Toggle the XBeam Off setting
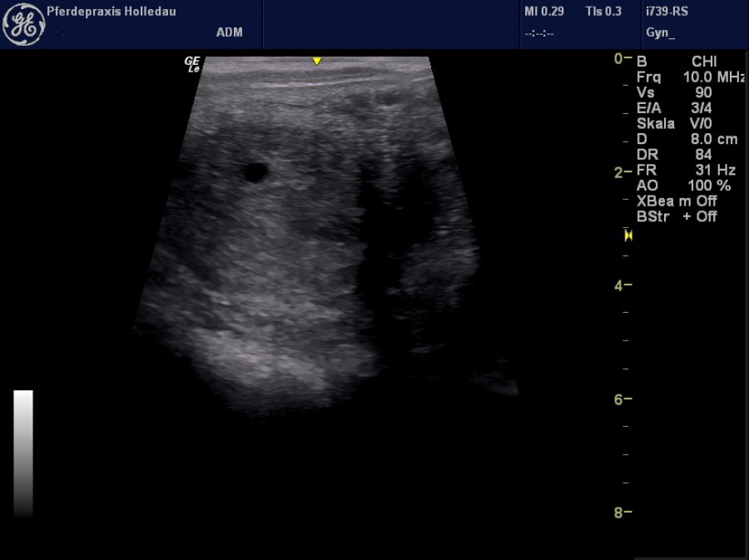 pos(677,201)
